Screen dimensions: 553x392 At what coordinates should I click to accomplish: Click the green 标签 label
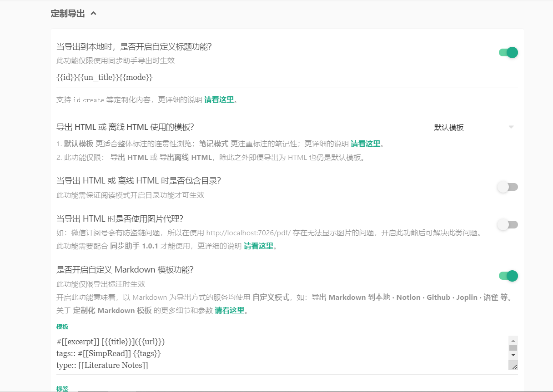[x=62, y=389]
